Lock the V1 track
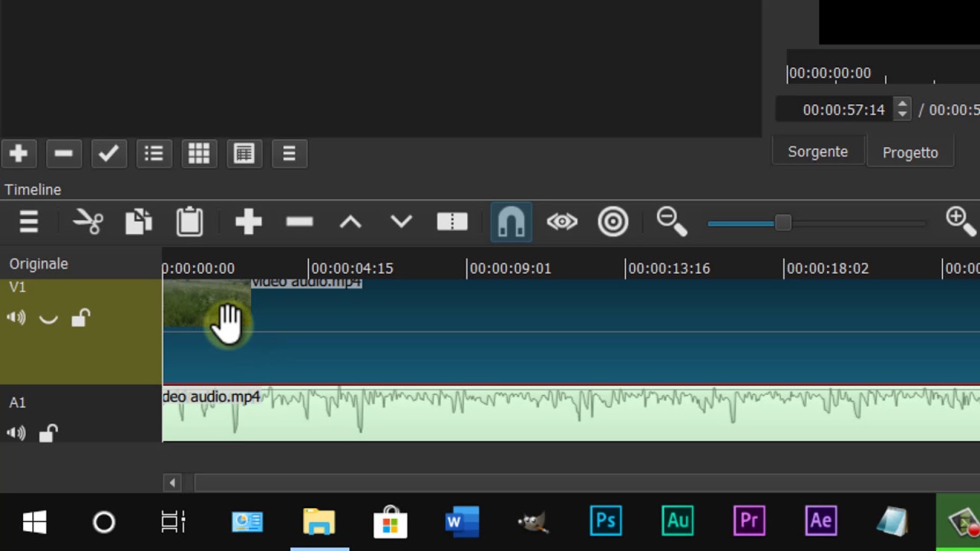980x551 pixels. [x=80, y=317]
